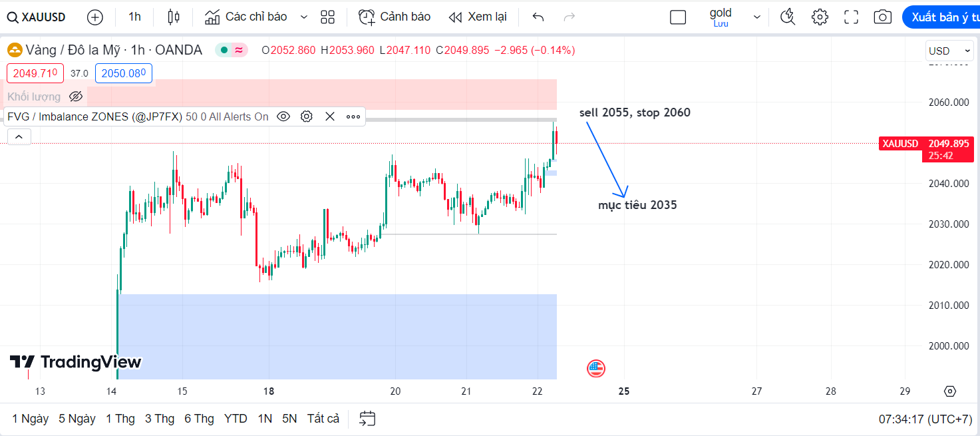Click the add symbol plus icon

pyautogui.click(x=95, y=17)
